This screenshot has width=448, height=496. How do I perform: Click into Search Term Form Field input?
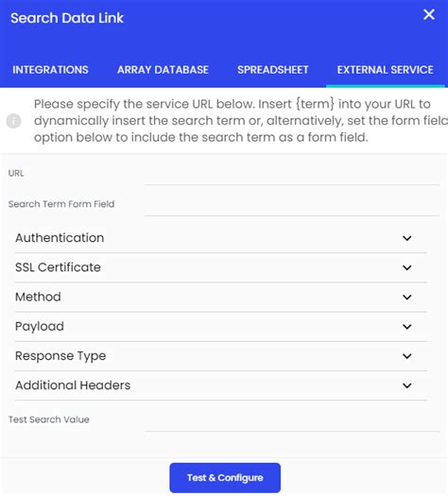[291, 208]
